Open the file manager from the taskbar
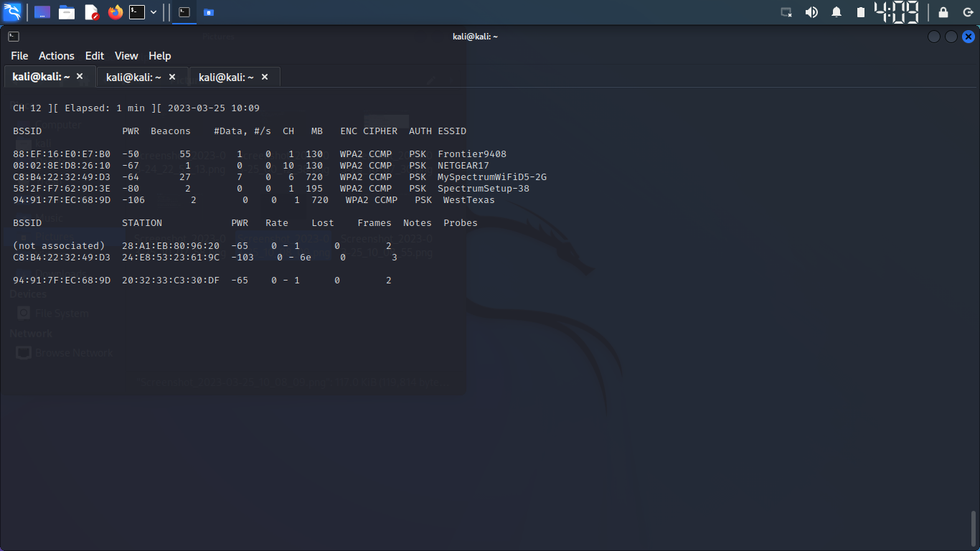This screenshot has height=551, width=980. tap(67, 11)
